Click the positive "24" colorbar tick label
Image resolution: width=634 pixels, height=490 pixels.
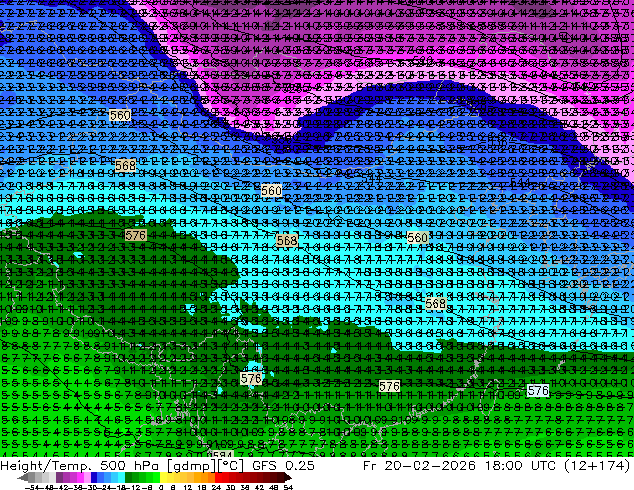click(x=216, y=488)
